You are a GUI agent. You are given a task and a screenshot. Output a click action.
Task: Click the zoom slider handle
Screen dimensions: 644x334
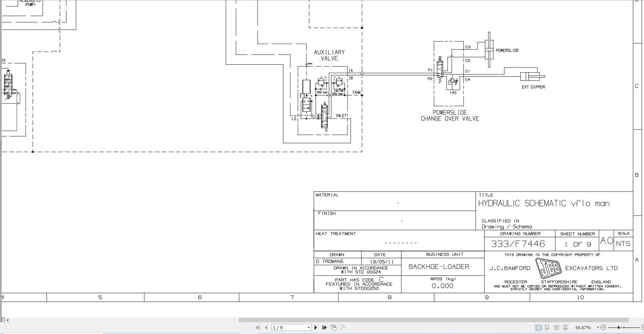pyautogui.click(x=619, y=327)
